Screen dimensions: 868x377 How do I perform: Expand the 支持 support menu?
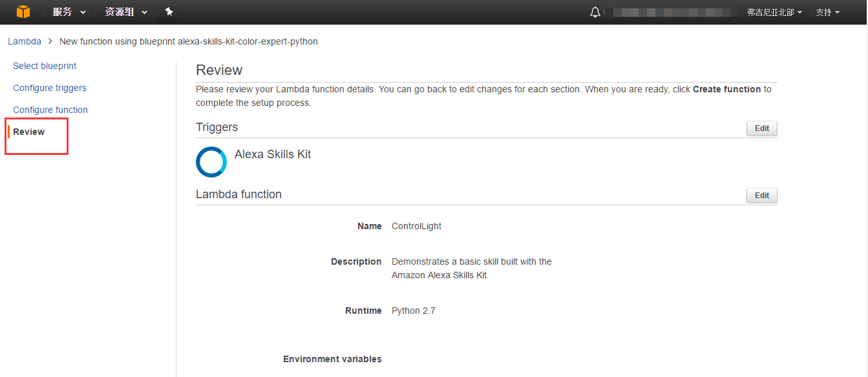point(827,12)
